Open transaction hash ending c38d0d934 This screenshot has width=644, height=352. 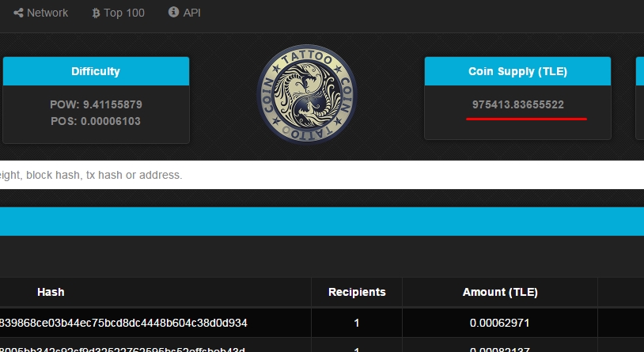pos(123,323)
